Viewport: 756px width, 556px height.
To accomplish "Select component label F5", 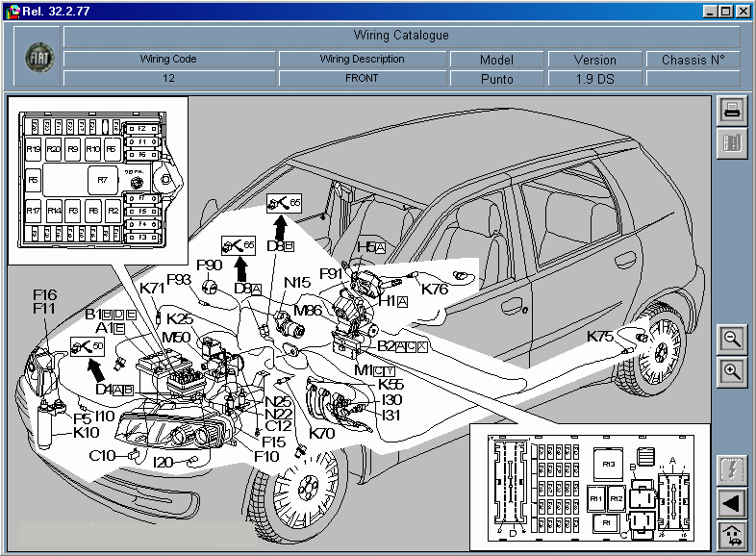I will pyautogui.click(x=83, y=419).
